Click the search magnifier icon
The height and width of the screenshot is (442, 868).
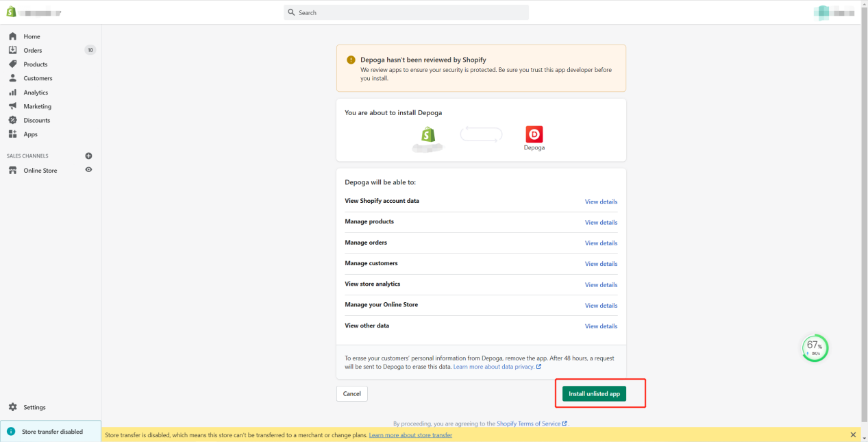coord(292,12)
